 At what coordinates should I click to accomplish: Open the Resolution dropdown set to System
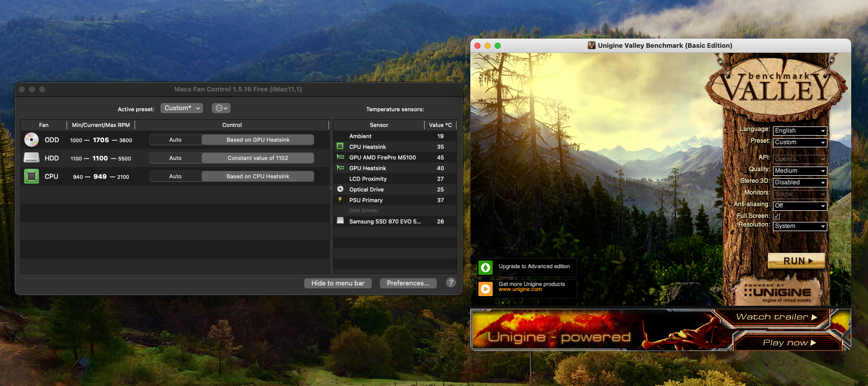[800, 226]
